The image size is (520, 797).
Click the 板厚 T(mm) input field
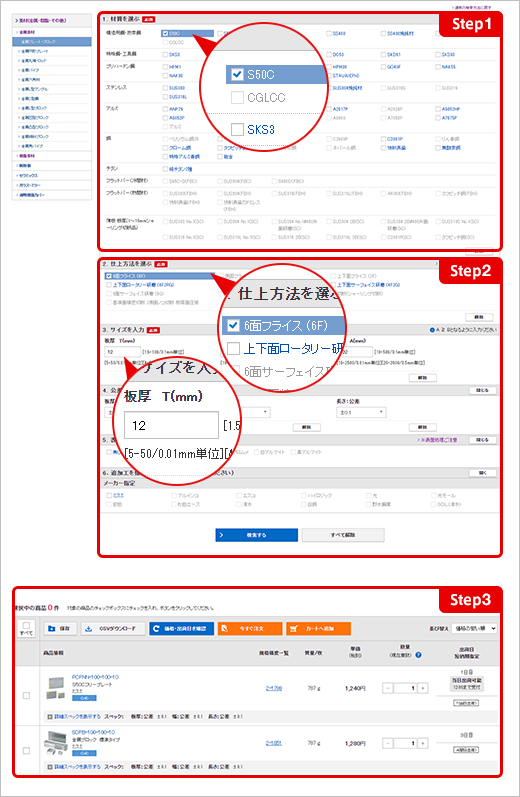123,352
